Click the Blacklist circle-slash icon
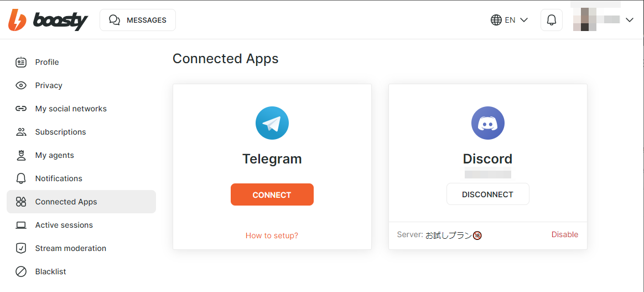 click(x=21, y=271)
